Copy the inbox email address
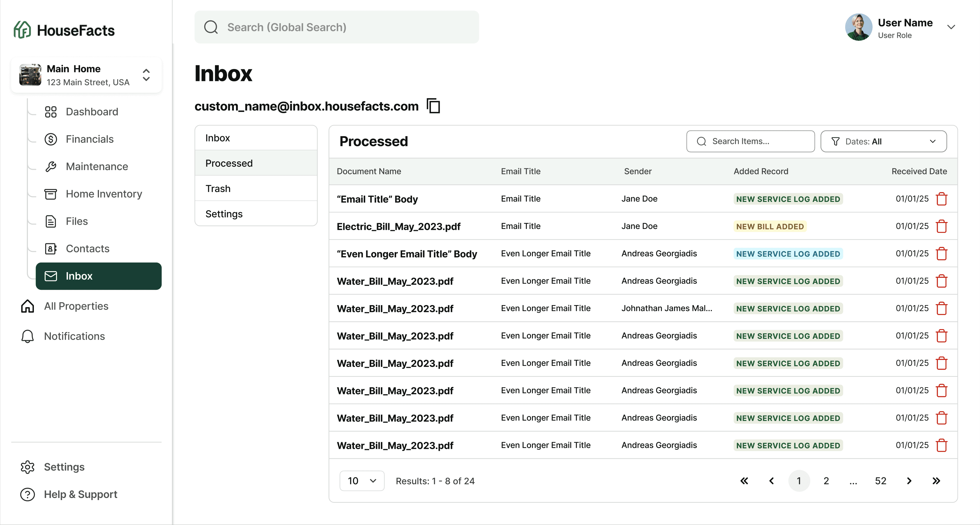 pos(433,106)
